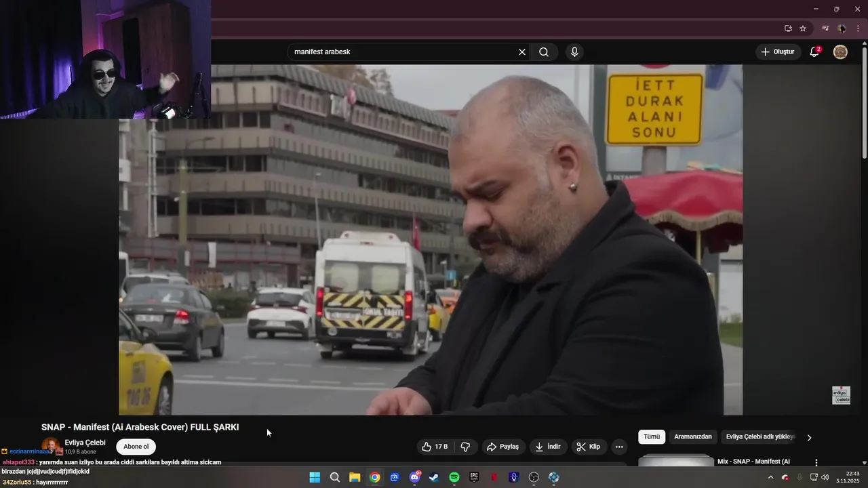Open the Chrome profile avatar
This screenshot has width=868, height=488.
(842, 28)
